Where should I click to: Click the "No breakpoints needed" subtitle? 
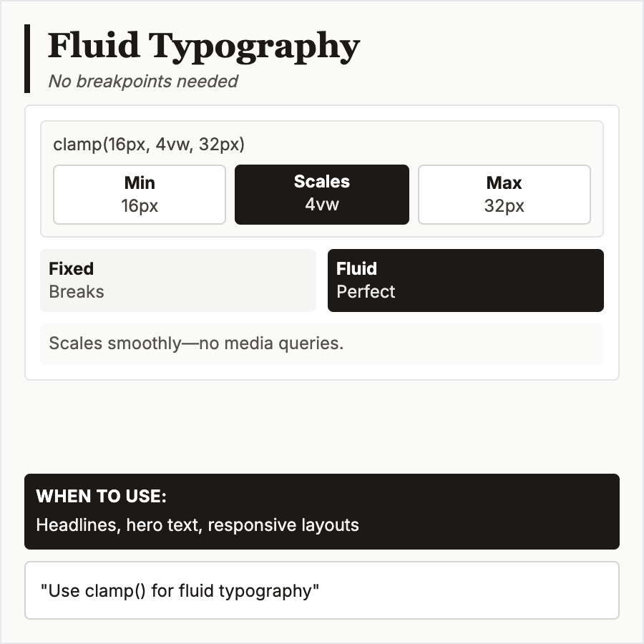pyautogui.click(x=142, y=82)
